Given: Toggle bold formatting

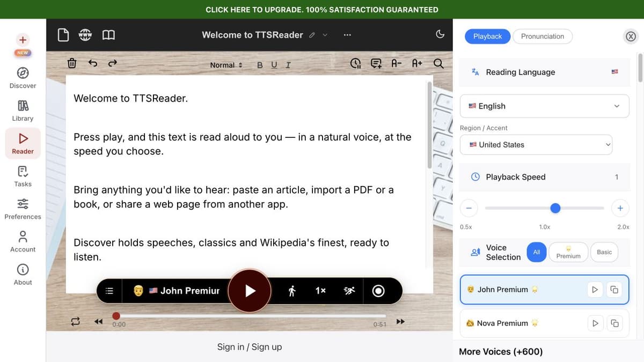Looking at the screenshot, I should click(260, 65).
